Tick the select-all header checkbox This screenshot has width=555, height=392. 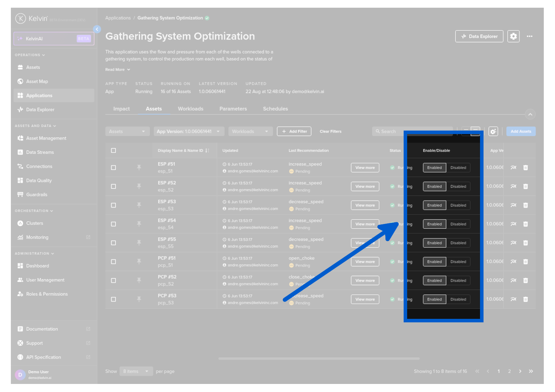(114, 150)
